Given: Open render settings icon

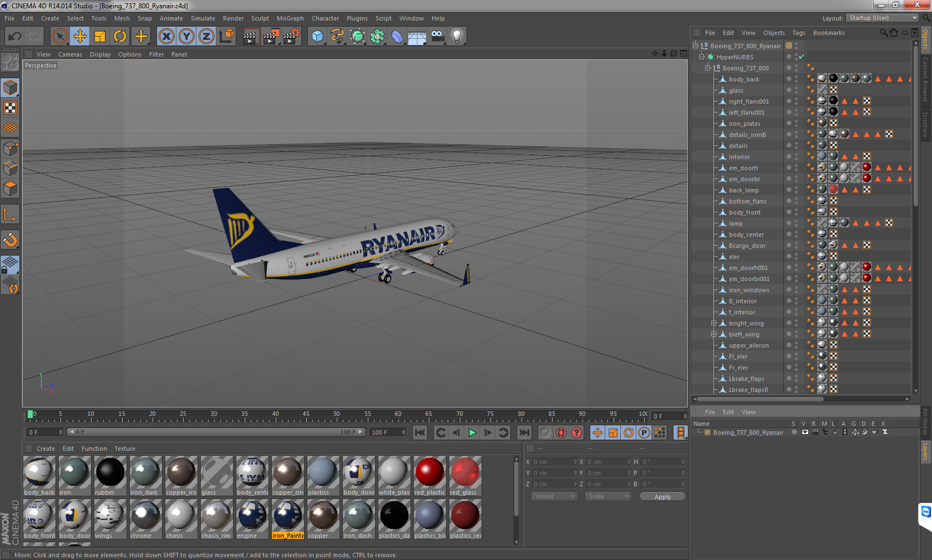Looking at the screenshot, I should click(291, 37).
